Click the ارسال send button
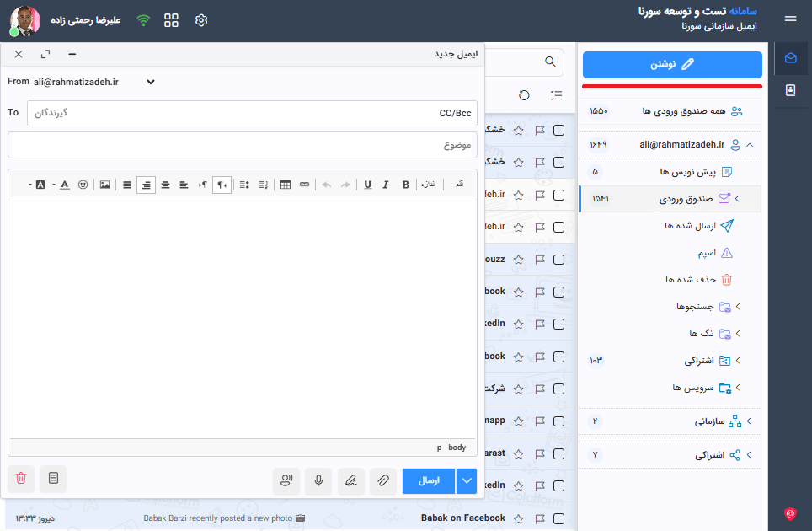 [x=430, y=480]
